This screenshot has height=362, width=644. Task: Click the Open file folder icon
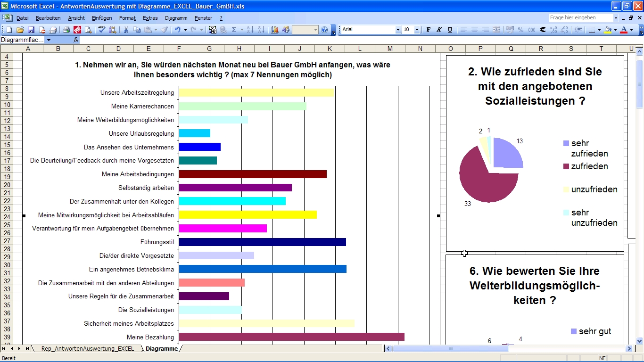[20, 30]
